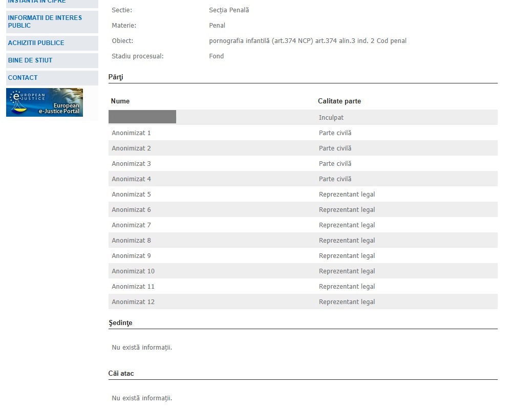This screenshot has height=409, width=532.
Task: Open Informatii de interes public menu
Action: 52,21
